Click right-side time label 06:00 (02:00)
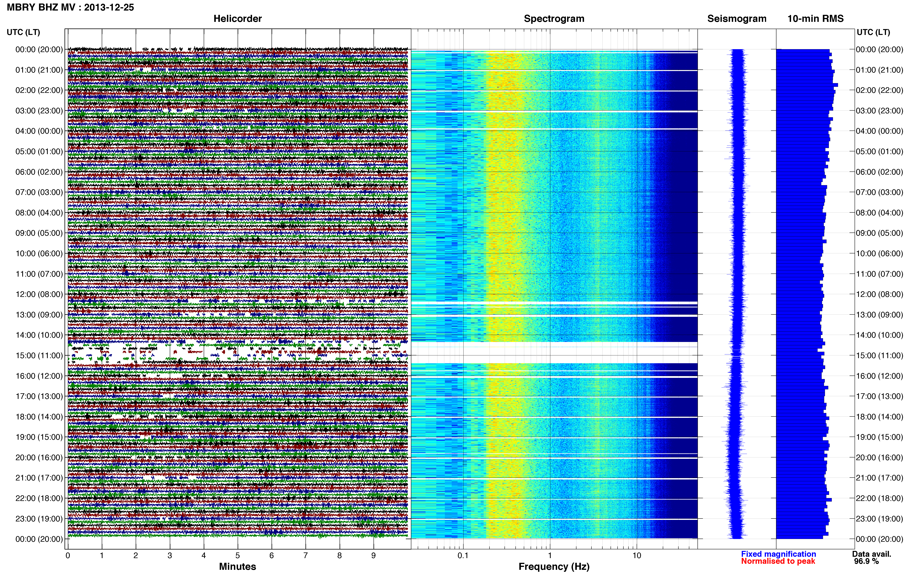This screenshot has width=924, height=578. click(x=879, y=172)
